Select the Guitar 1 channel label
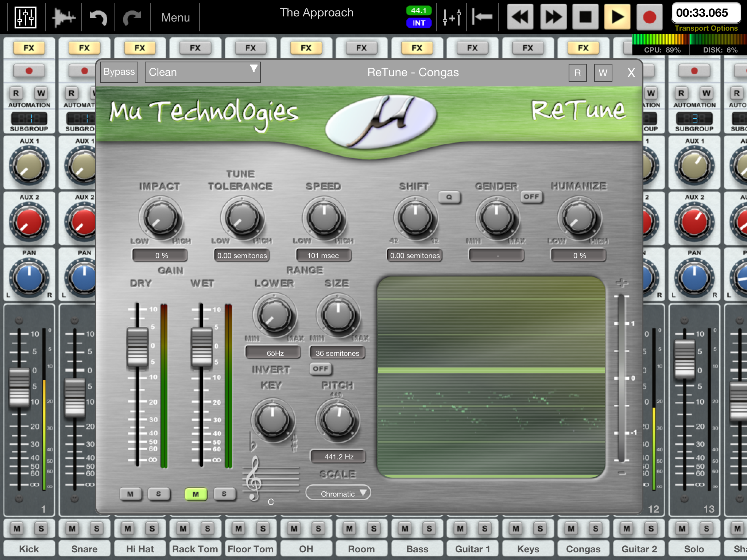The height and width of the screenshot is (560, 747). click(x=472, y=549)
